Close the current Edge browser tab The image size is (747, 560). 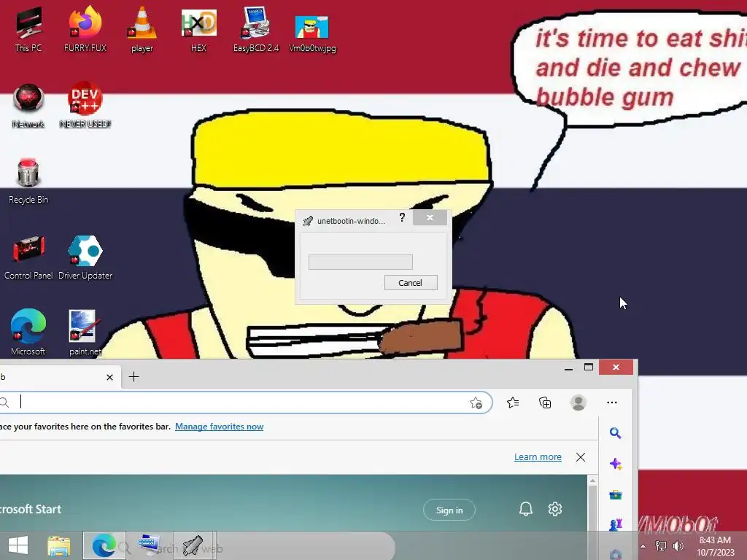(x=109, y=377)
